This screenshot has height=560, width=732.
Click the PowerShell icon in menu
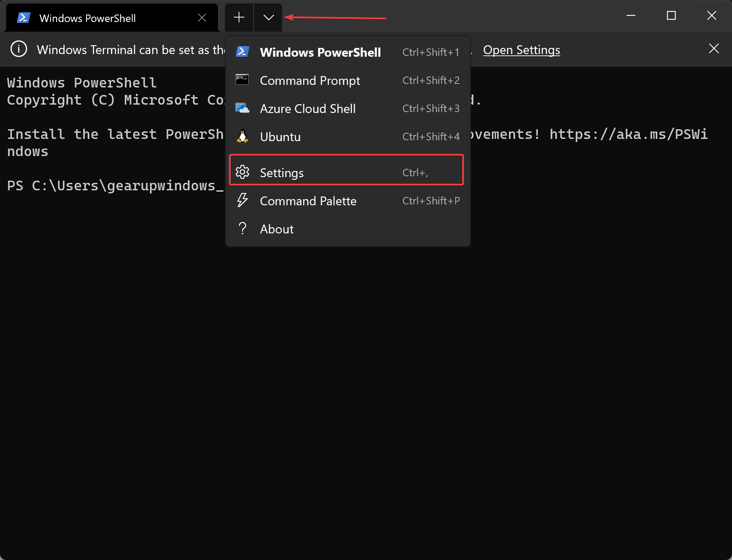click(243, 52)
